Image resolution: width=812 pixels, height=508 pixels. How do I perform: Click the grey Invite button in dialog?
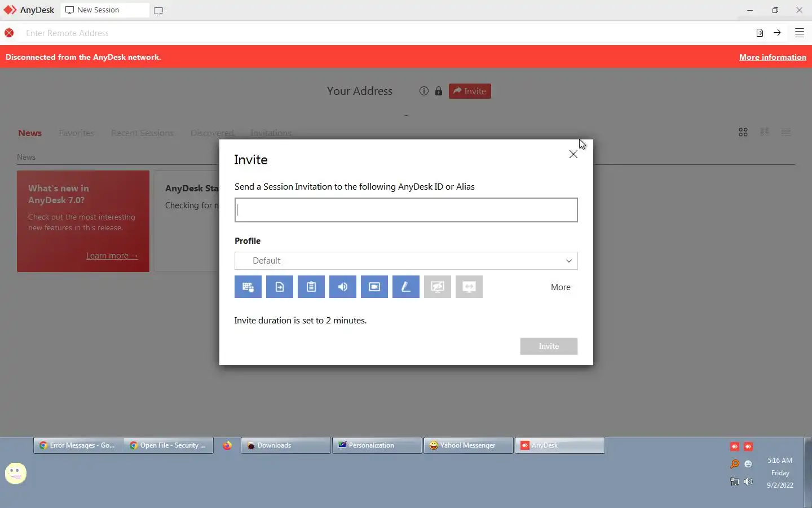[x=549, y=346]
